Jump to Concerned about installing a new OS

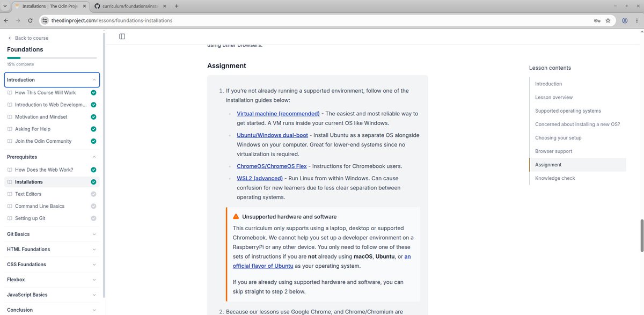[577, 124]
